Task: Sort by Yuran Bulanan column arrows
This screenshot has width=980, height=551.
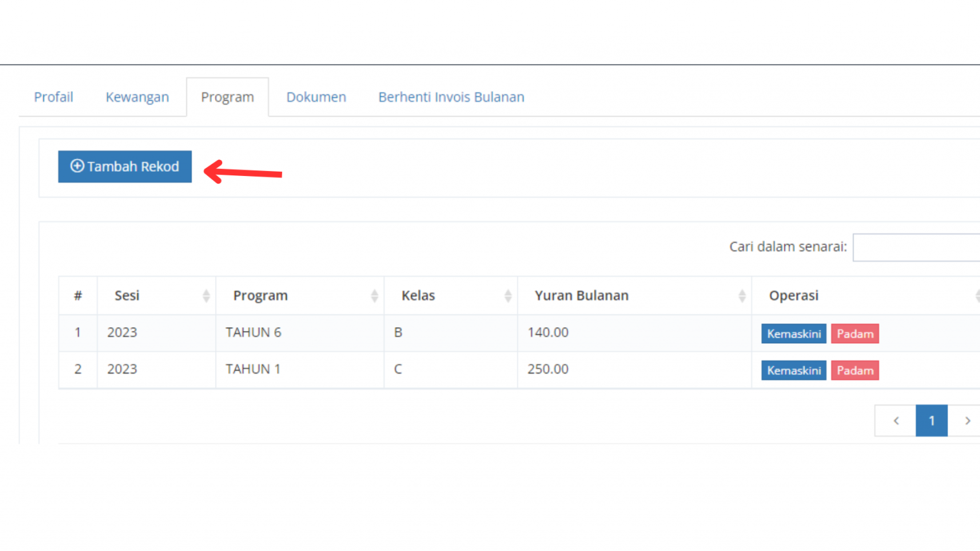Action: pyautogui.click(x=741, y=296)
